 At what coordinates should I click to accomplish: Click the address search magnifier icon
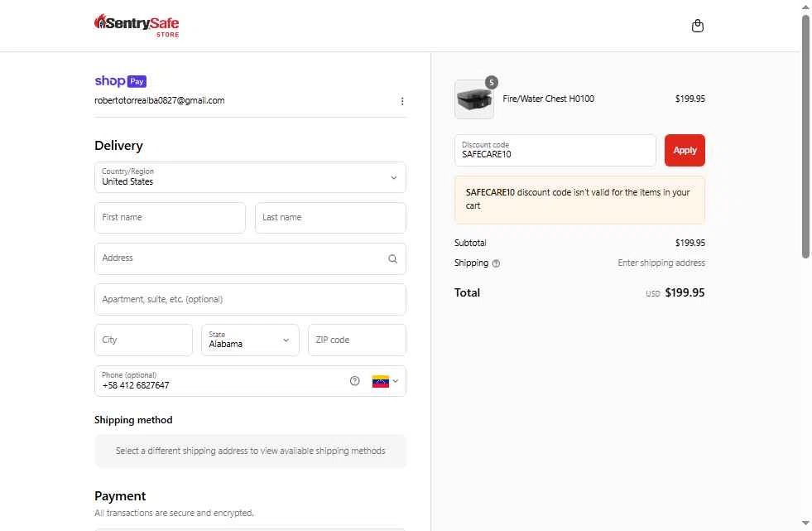pos(393,259)
